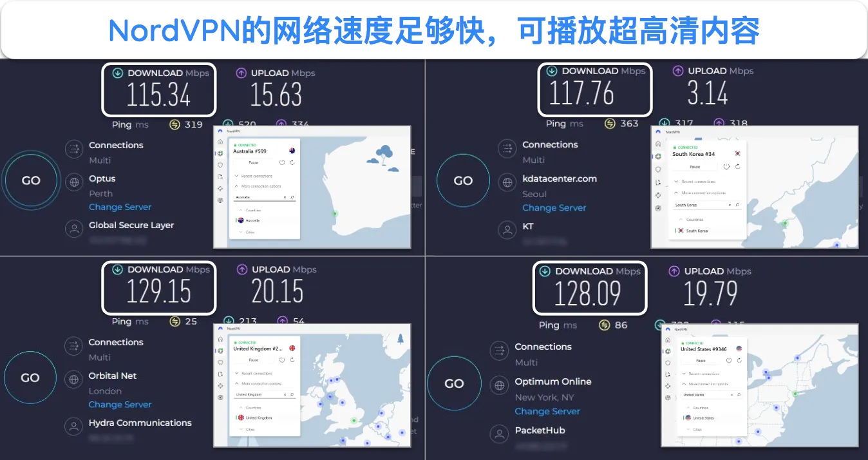The image size is (868, 460).
Task: Disconnect using power icon for United States #9346
Action: [x=729, y=361]
